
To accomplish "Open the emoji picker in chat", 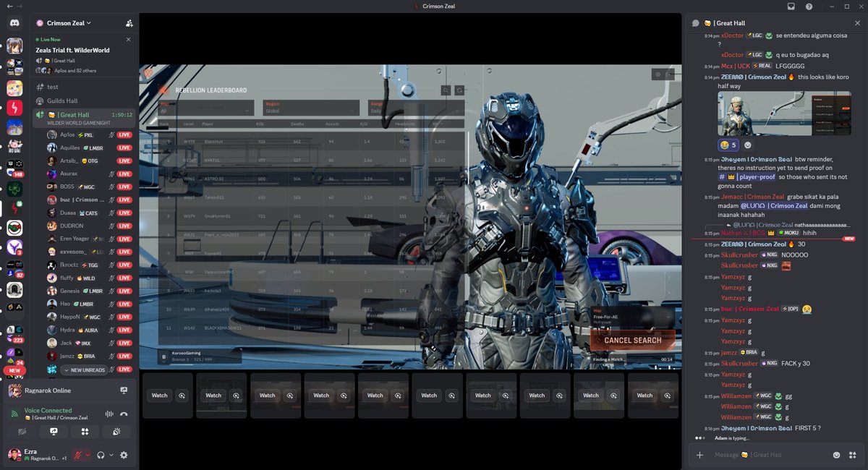I will pyautogui.click(x=837, y=455).
